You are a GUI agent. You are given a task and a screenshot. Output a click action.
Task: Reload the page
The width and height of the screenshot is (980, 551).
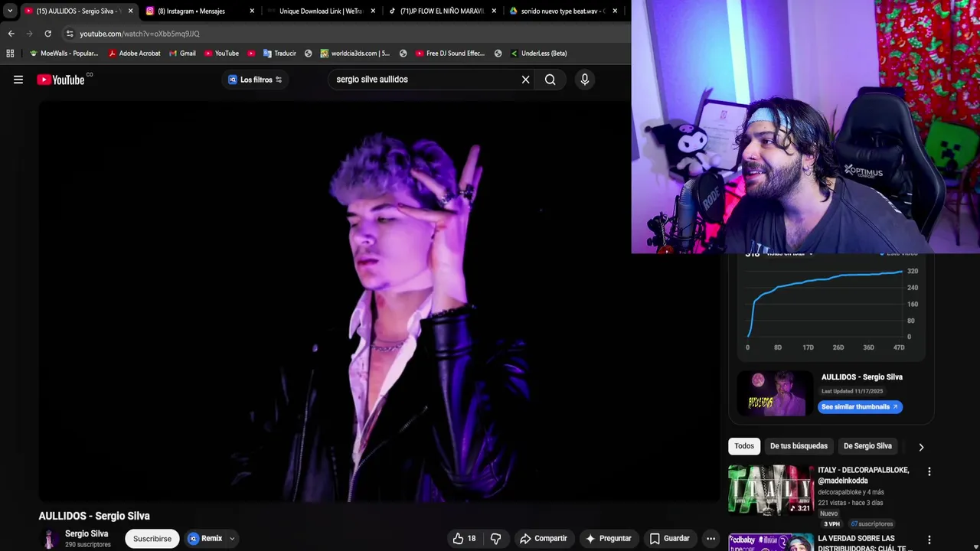point(47,34)
